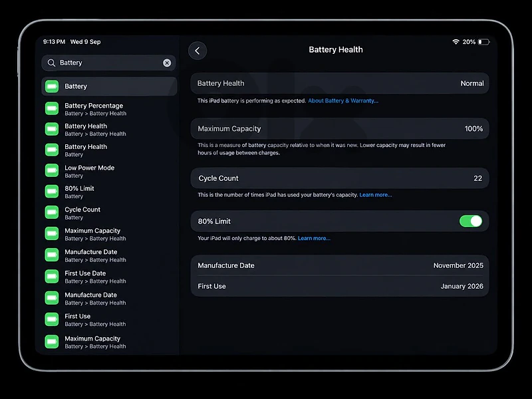This screenshot has height=399, width=532.
Task: Focus the Battery search field
Action: [108, 63]
